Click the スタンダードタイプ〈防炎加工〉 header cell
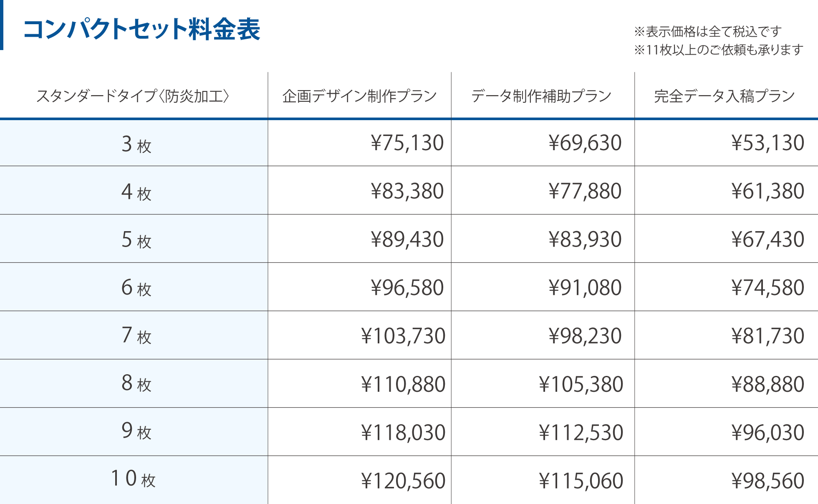 click(x=133, y=96)
